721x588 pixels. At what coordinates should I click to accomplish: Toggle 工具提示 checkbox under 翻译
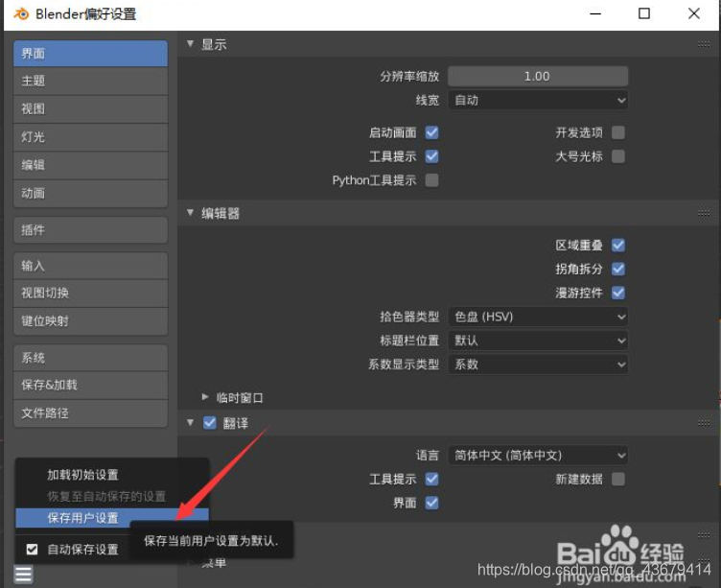431,479
